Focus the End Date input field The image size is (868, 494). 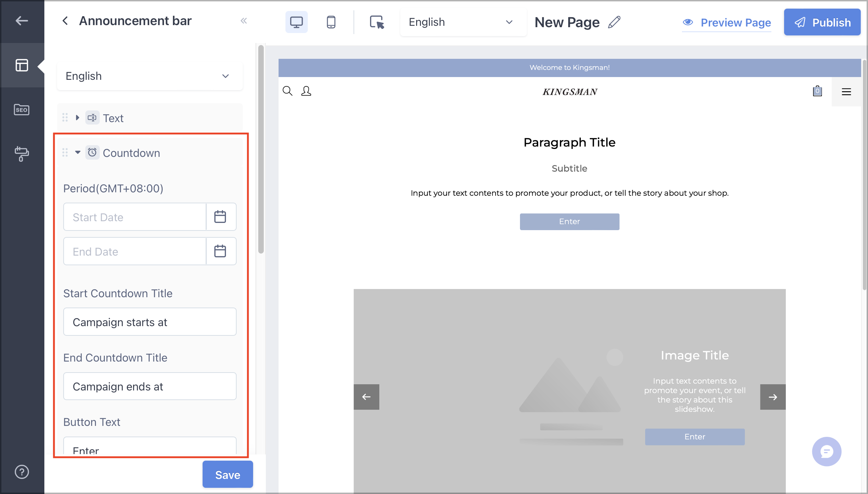135,251
